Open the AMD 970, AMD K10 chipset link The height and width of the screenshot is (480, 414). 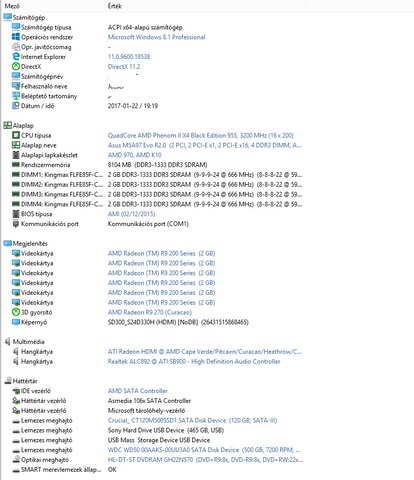[135, 155]
